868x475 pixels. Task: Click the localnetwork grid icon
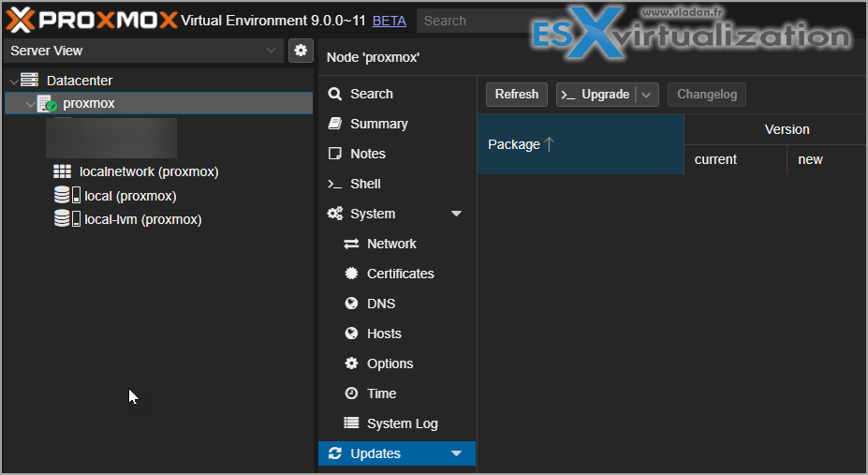(x=62, y=171)
